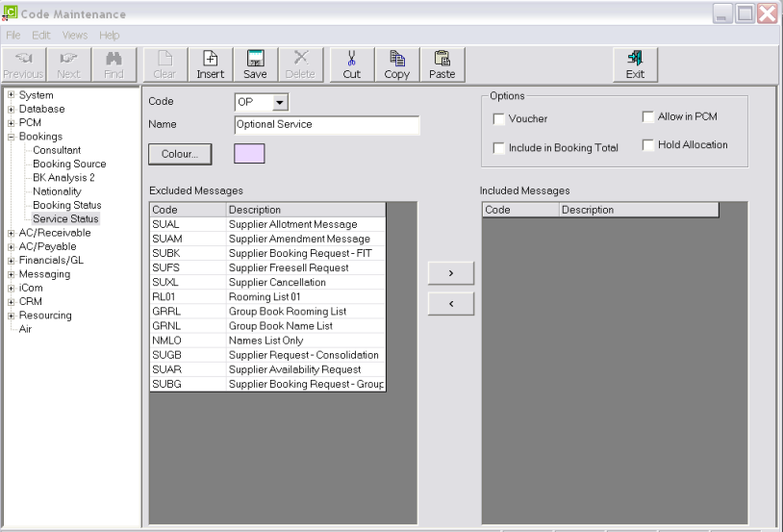Click Excluded Messages Code column header
This screenshot has width=783, height=532.
point(189,210)
